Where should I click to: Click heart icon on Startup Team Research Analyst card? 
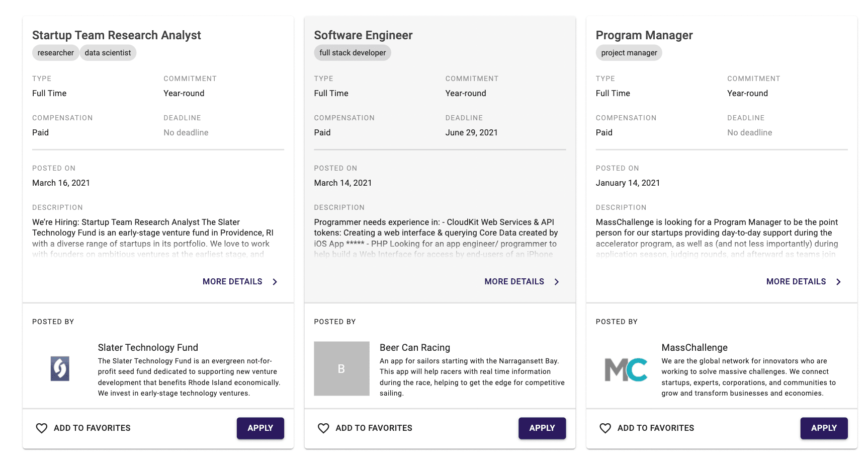pyautogui.click(x=42, y=428)
